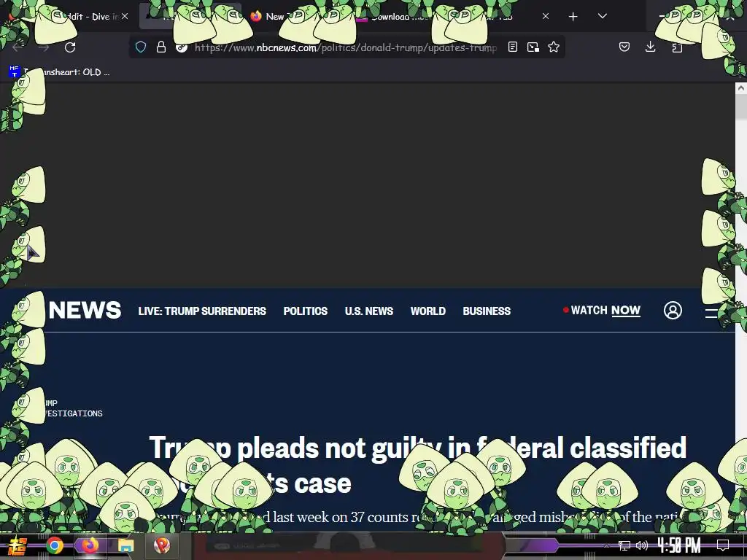Click the page scrollbar up arrow

pyautogui.click(x=741, y=88)
